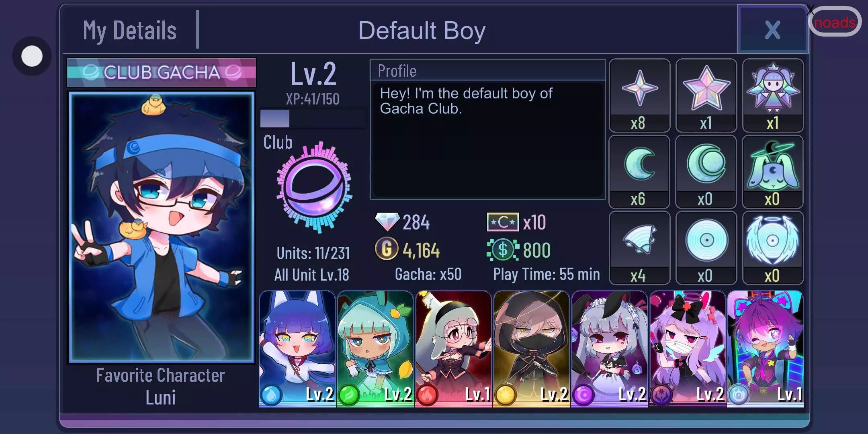Select the blue fox-eared water unit
Screen dimensions: 868x434
(297, 349)
